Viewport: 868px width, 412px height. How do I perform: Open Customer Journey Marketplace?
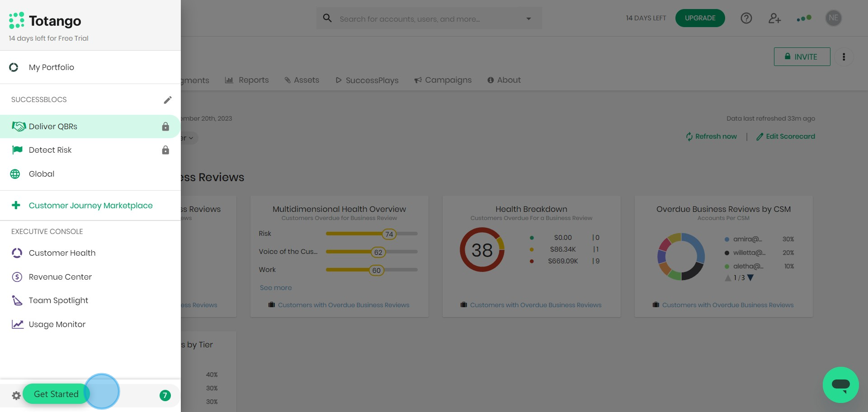[x=91, y=206]
